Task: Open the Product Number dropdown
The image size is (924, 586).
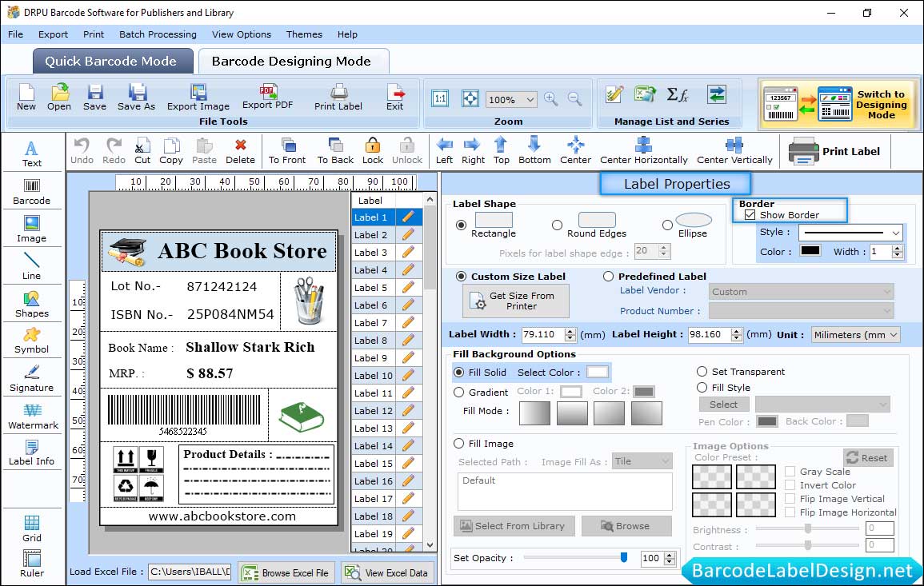Action: (x=802, y=311)
